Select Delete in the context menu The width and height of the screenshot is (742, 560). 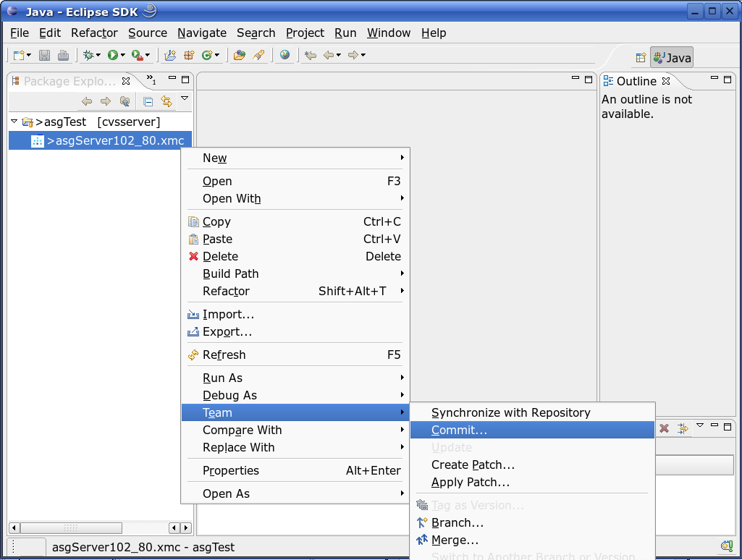[x=295, y=256]
